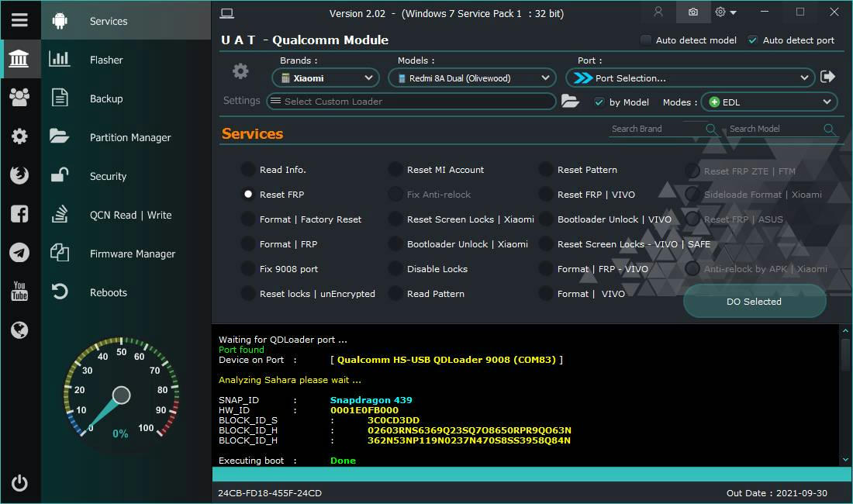This screenshot has width=853, height=504.
Task: Open the Telegram icon link
Action: [19, 252]
